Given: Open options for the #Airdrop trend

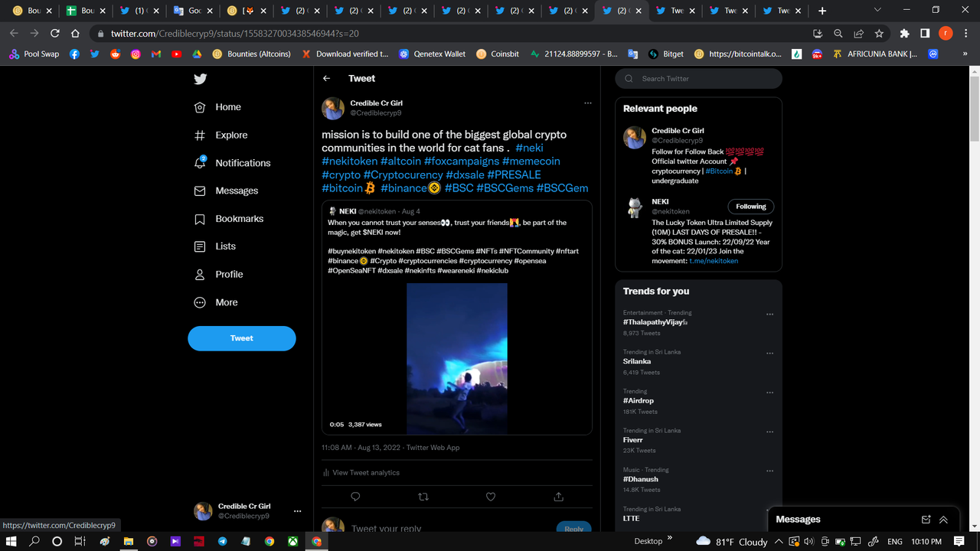Looking at the screenshot, I should pyautogui.click(x=770, y=392).
